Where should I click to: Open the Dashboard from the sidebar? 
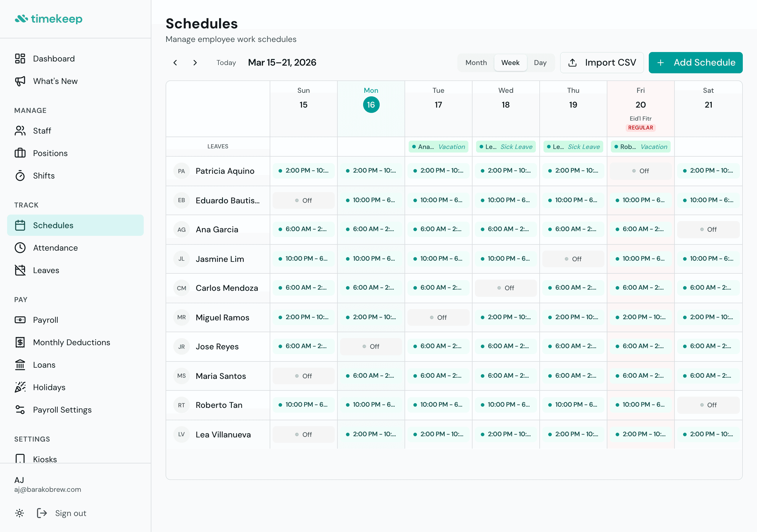[x=54, y=58]
